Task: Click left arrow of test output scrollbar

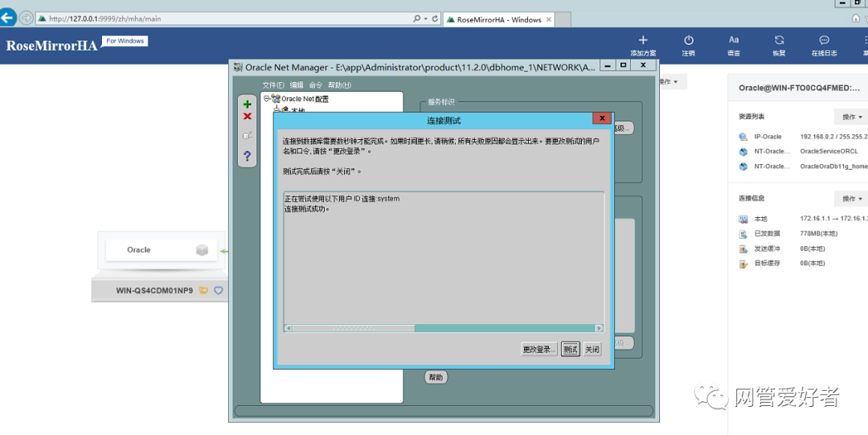Action: coord(289,328)
